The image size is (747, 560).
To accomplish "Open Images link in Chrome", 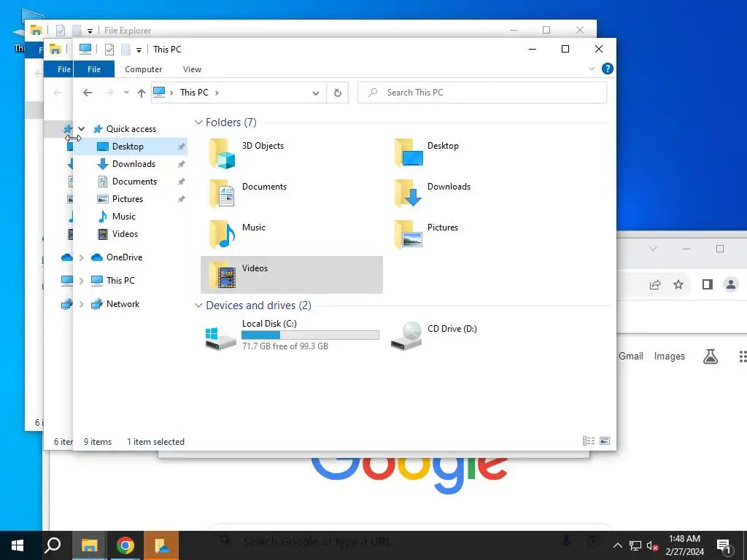I will coord(670,356).
